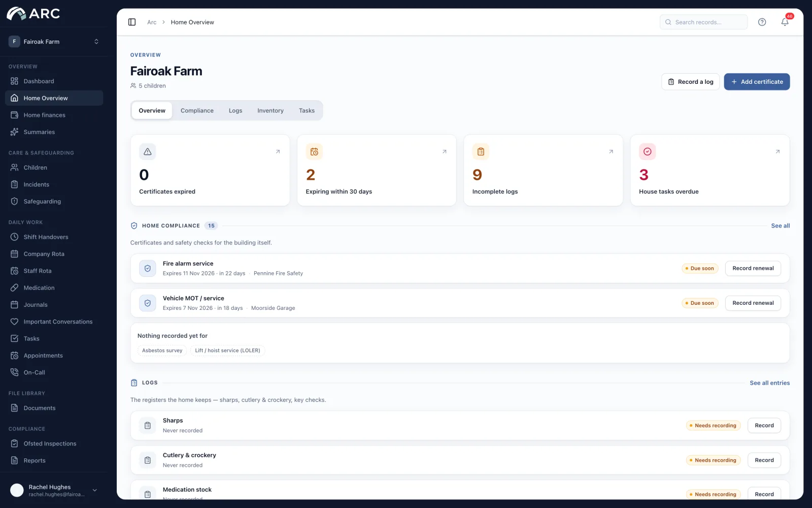The height and width of the screenshot is (508, 812).
Task: Click the Add certificate button
Action: (757, 82)
